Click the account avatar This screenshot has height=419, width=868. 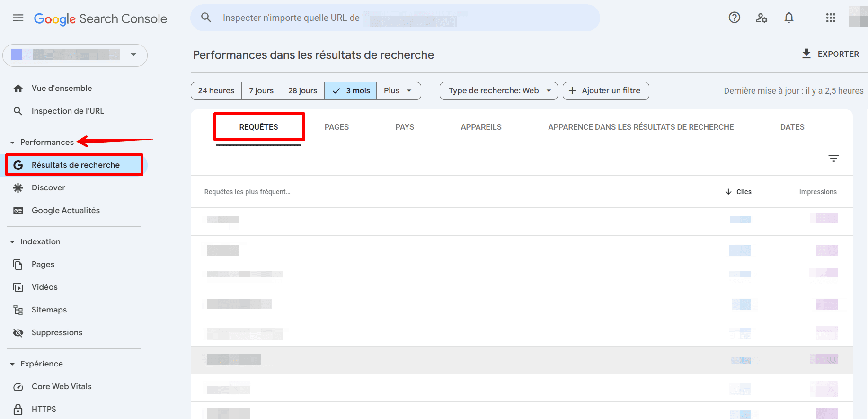[859, 17]
